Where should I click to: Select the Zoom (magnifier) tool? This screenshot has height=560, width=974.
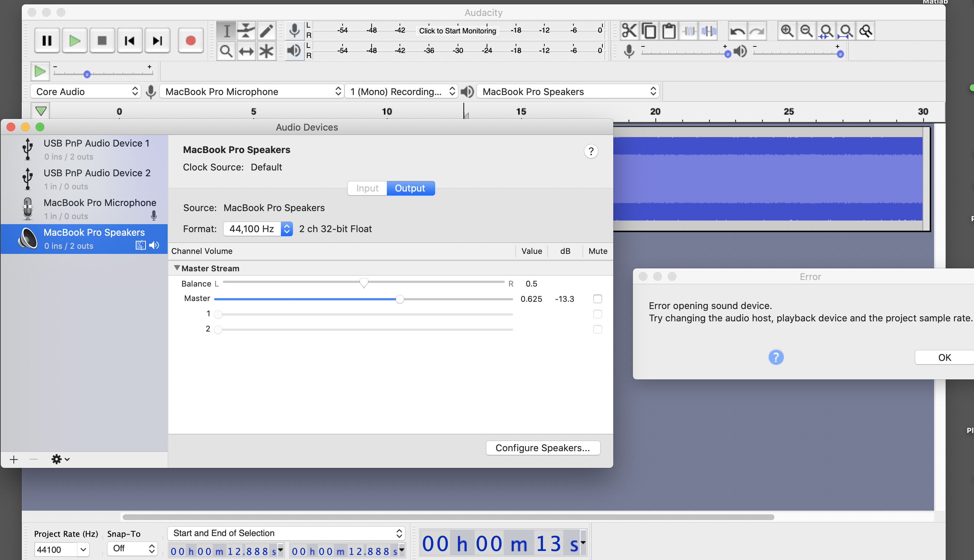pyautogui.click(x=227, y=51)
